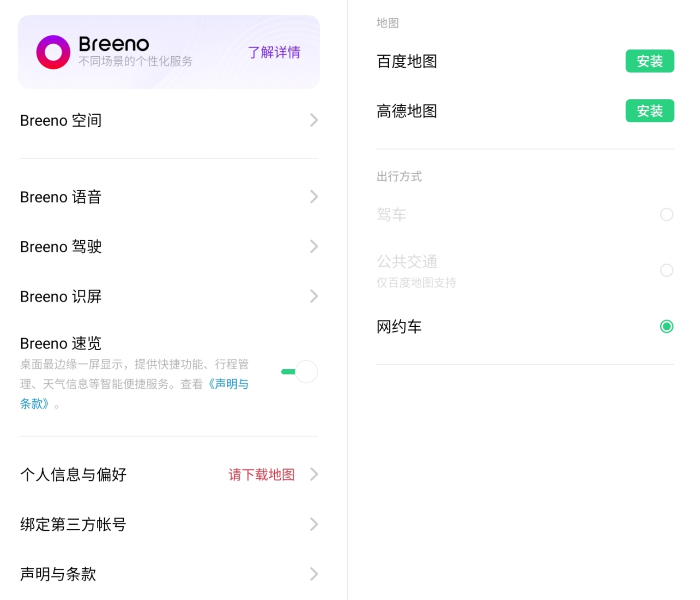Select the 驾车 radio button

coord(666,215)
